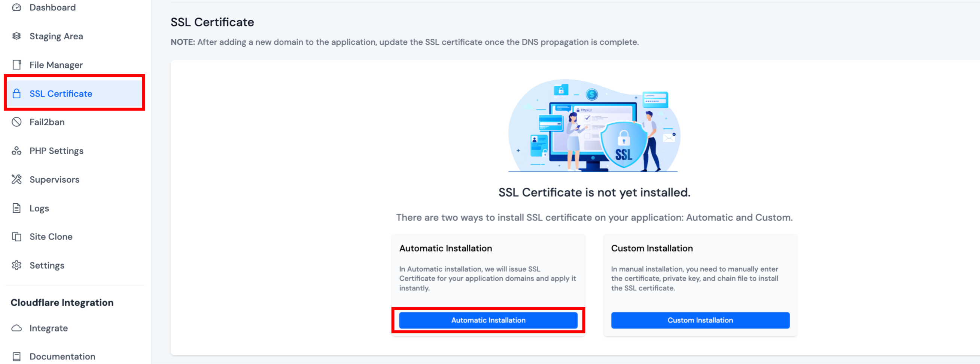
Task: Click the File Manager page icon
Action: (x=16, y=65)
